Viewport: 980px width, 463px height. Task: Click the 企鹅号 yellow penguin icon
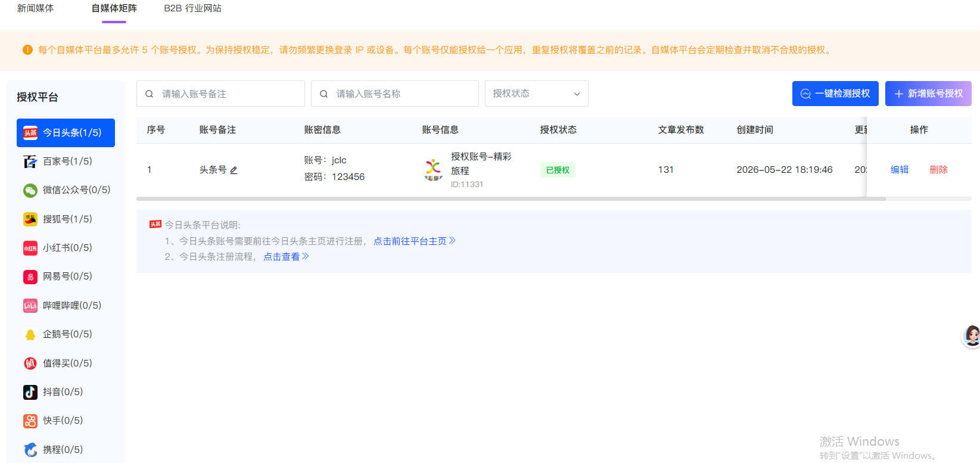point(30,334)
